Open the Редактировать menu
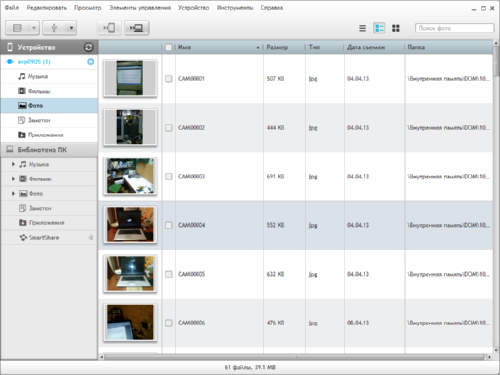The height and width of the screenshot is (375, 500). coord(47,8)
